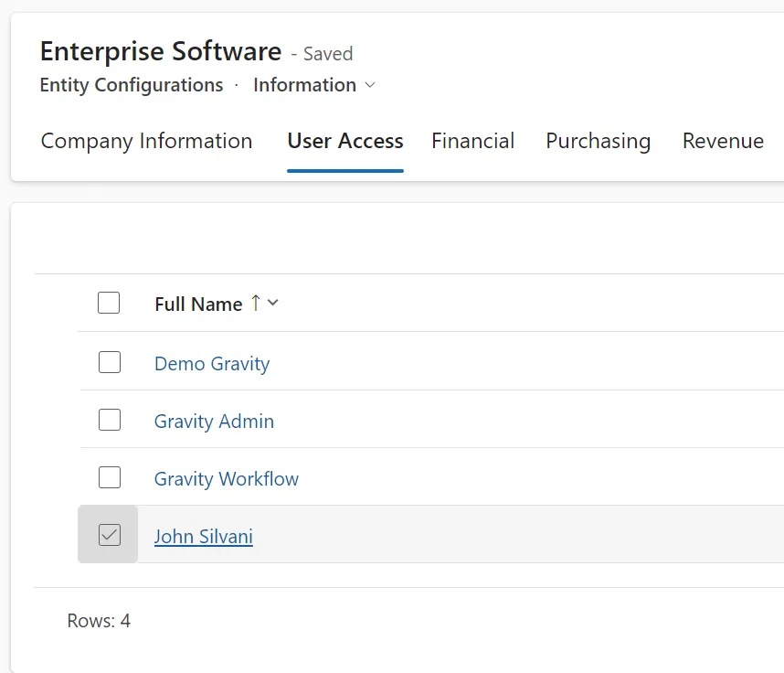This screenshot has width=784, height=673.
Task: Click the Rows: 4 count text
Action: [x=99, y=621]
